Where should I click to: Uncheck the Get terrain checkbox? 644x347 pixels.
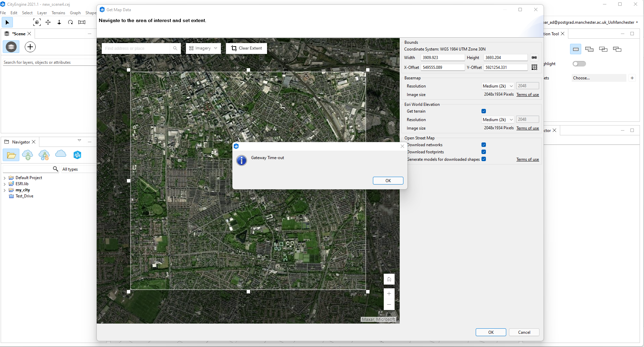484,111
